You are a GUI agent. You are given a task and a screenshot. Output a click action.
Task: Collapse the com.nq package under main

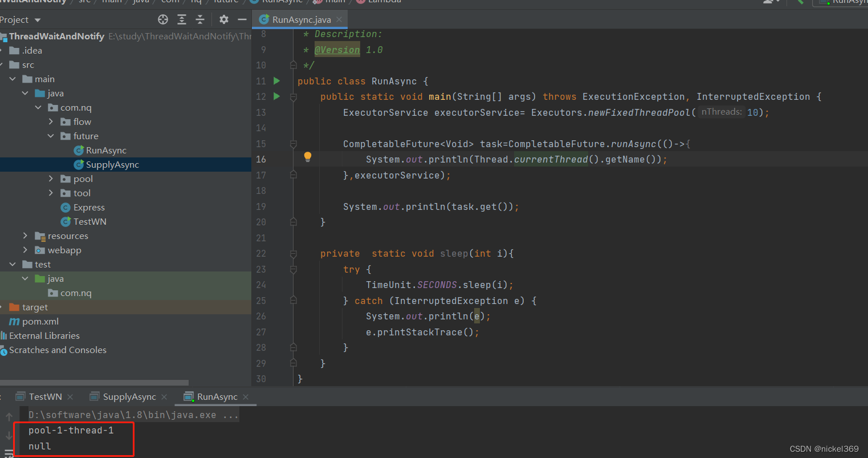pyautogui.click(x=38, y=107)
